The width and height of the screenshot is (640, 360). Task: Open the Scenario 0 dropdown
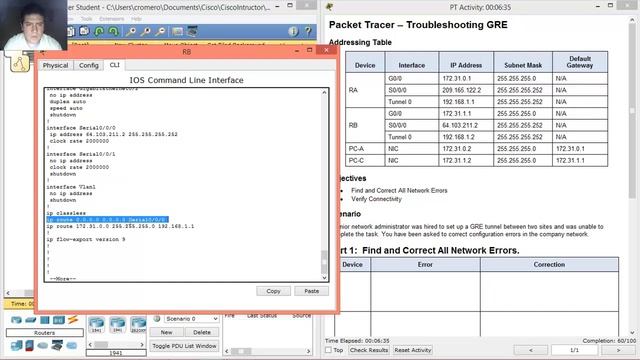[x=191, y=318]
